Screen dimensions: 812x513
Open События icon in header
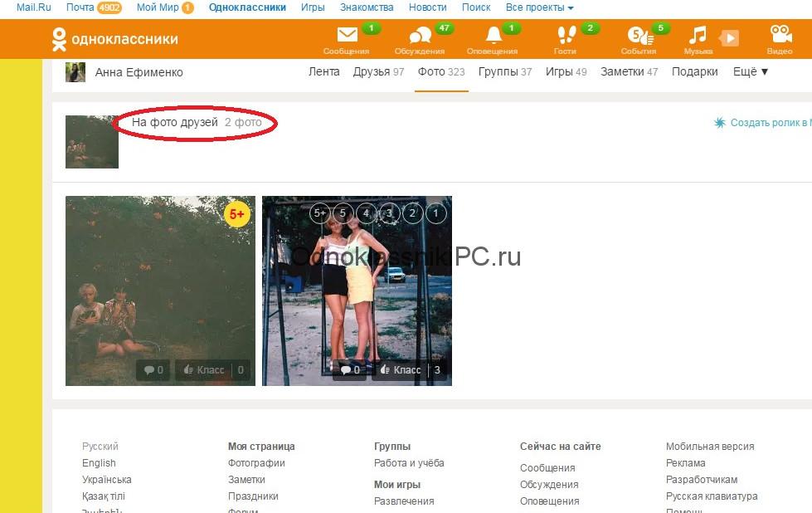coord(640,35)
